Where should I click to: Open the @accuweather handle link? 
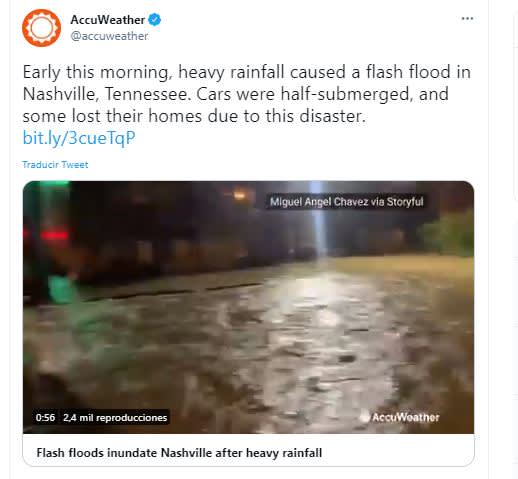pyautogui.click(x=109, y=36)
